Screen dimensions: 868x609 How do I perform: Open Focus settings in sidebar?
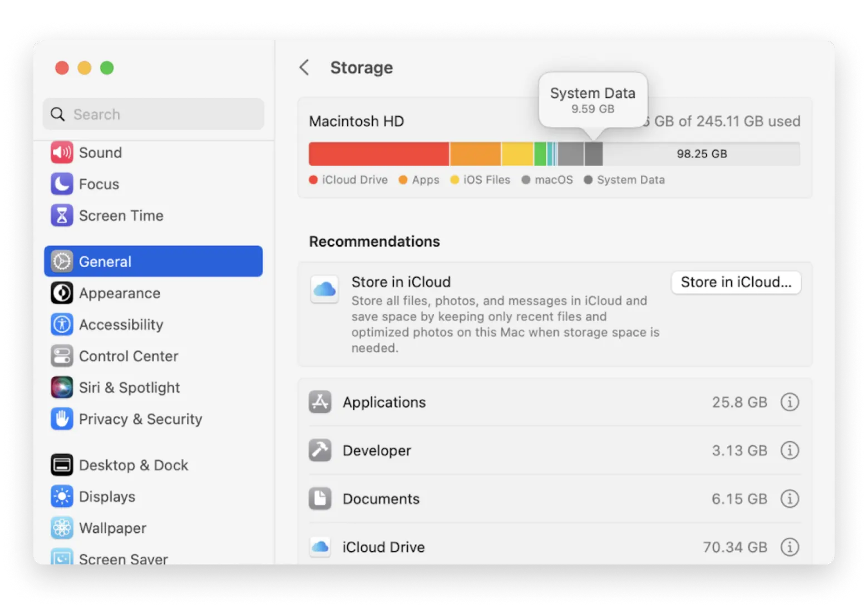tap(154, 184)
